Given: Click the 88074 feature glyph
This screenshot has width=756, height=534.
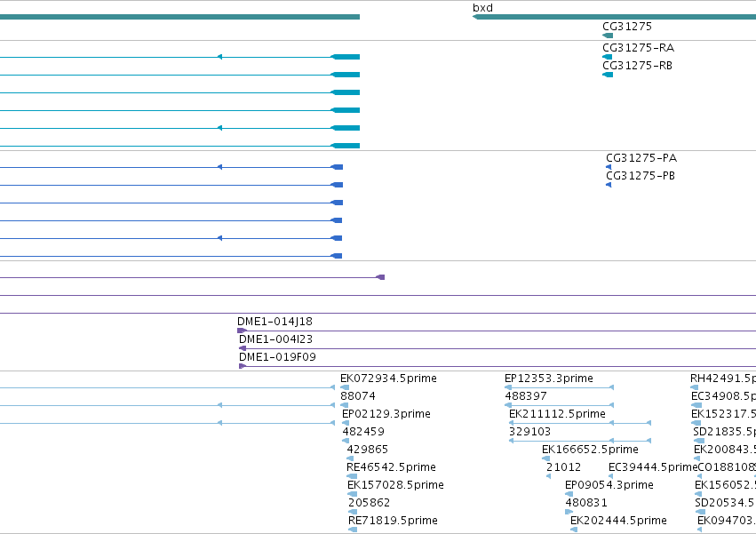Looking at the screenshot, I should (x=345, y=405).
